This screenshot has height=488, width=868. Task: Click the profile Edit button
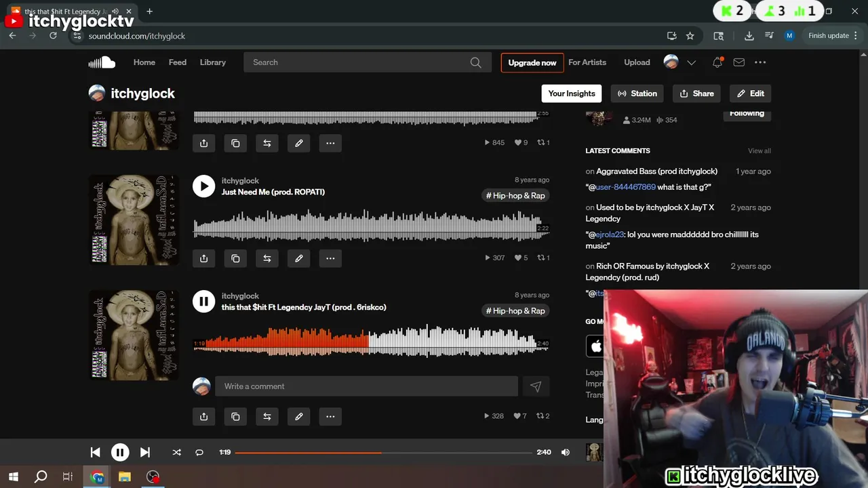750,94
